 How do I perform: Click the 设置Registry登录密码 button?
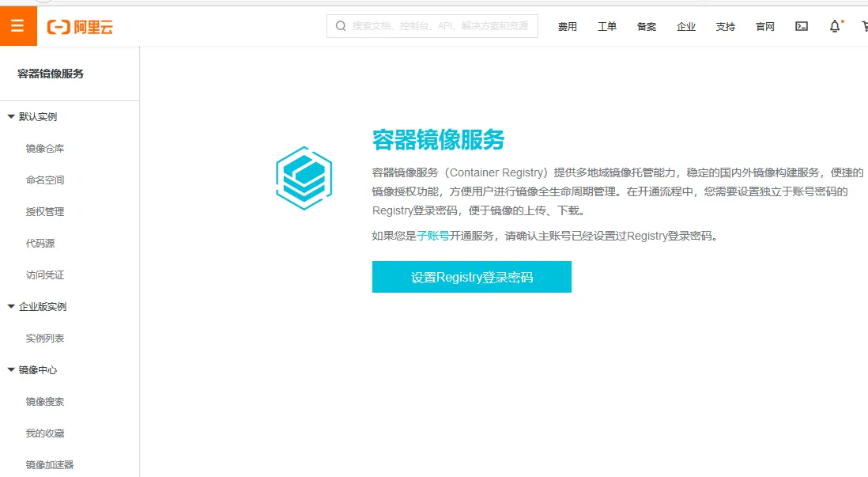472,277
